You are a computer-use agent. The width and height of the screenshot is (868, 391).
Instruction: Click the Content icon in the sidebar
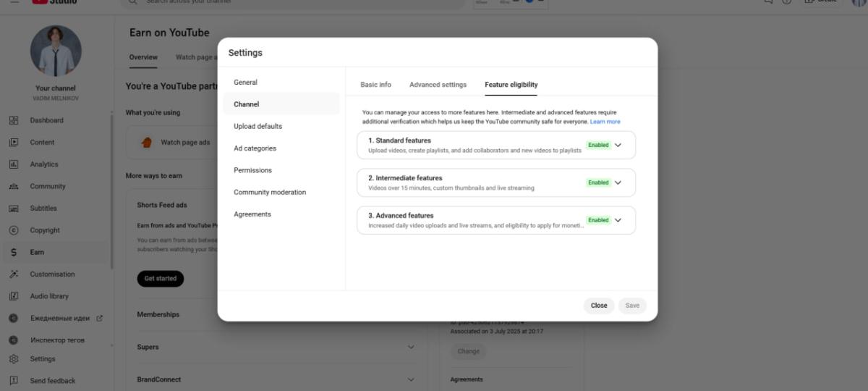click(14, 143)
